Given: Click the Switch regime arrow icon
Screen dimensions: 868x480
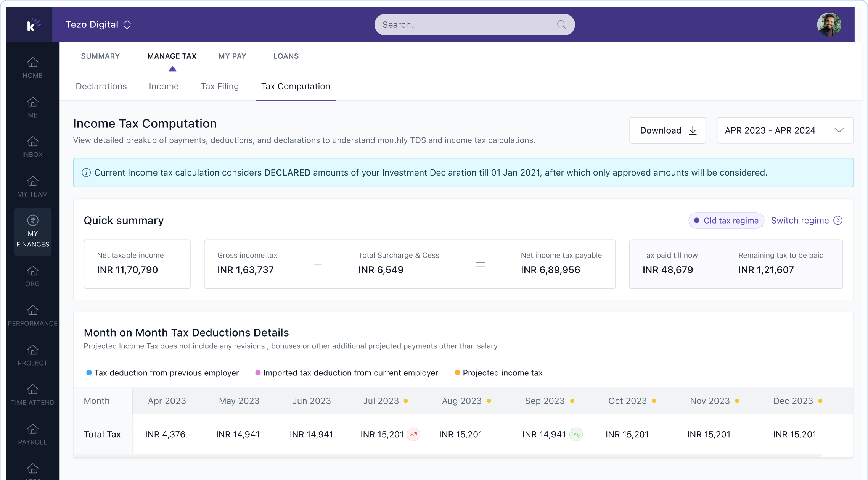Looking at the screenshot, I should pos(838,221).
